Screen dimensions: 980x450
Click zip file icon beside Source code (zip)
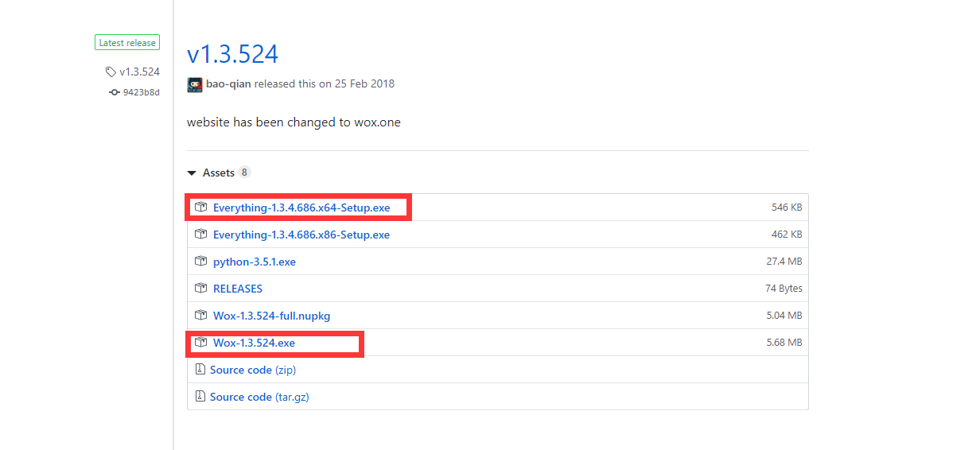pyautogui.click(x=200, y=370)
